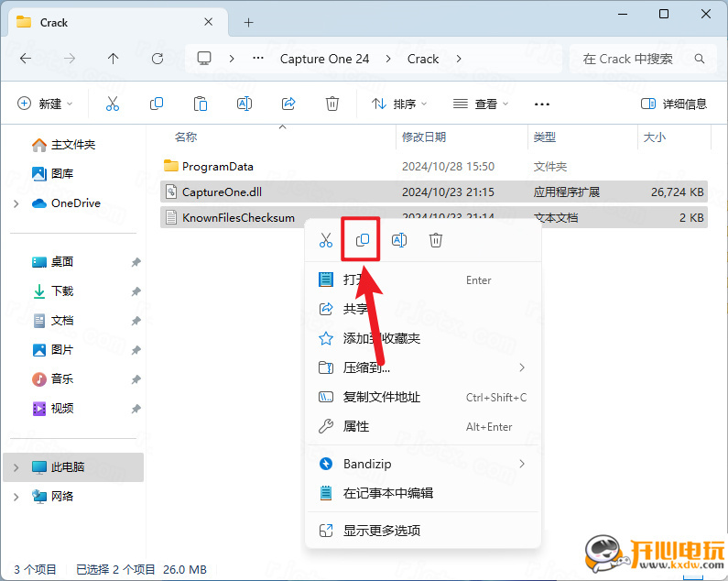
Task: Toggle the 详细信息 details pane
Action: [673, 104]
